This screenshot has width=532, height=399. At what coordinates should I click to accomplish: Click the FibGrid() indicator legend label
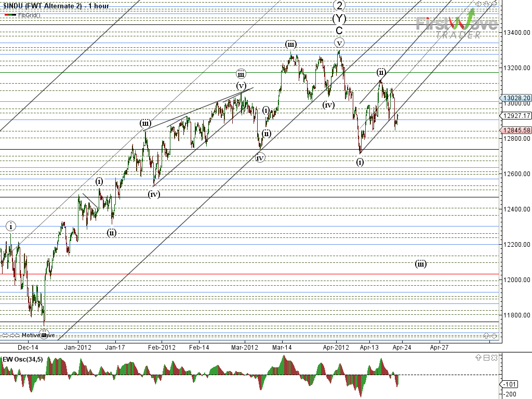click(x=29, y=15)
